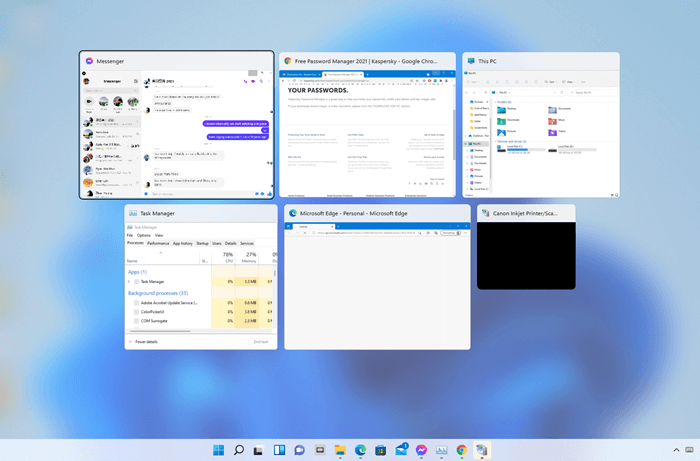
Task: Click Messenger icon on the taskbar
Action: pos(421,450)
